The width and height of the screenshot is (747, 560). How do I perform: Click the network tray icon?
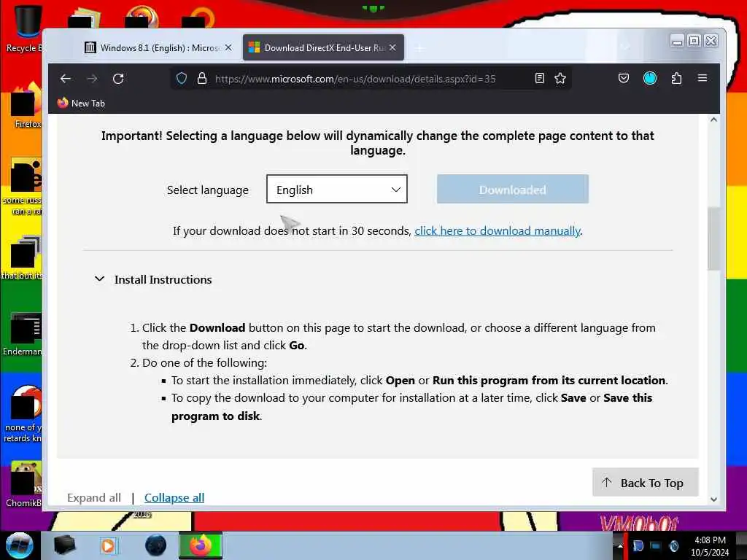tap(656, 545)
